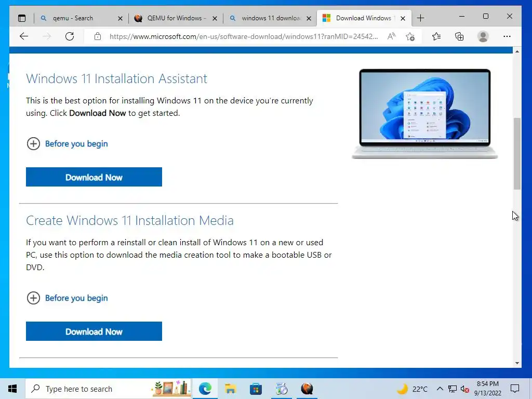Close the qemu - Search tab

pos(120,18)
